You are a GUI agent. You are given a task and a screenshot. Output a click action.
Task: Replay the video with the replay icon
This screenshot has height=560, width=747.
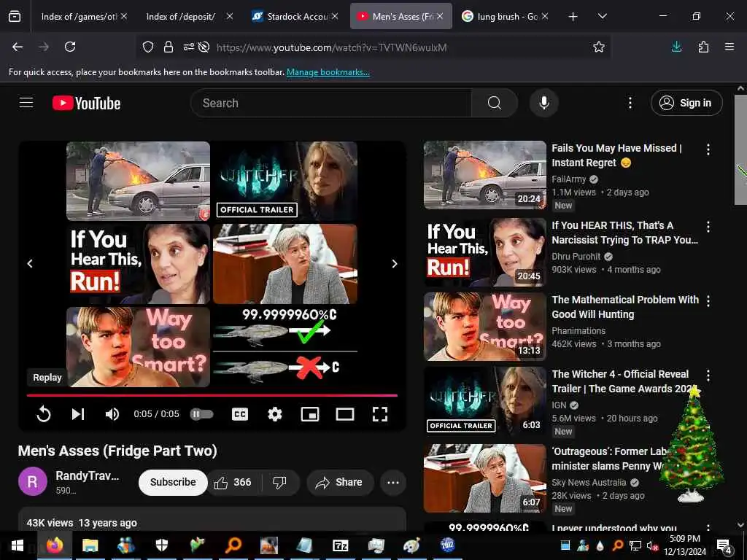[x=43, y=414]
